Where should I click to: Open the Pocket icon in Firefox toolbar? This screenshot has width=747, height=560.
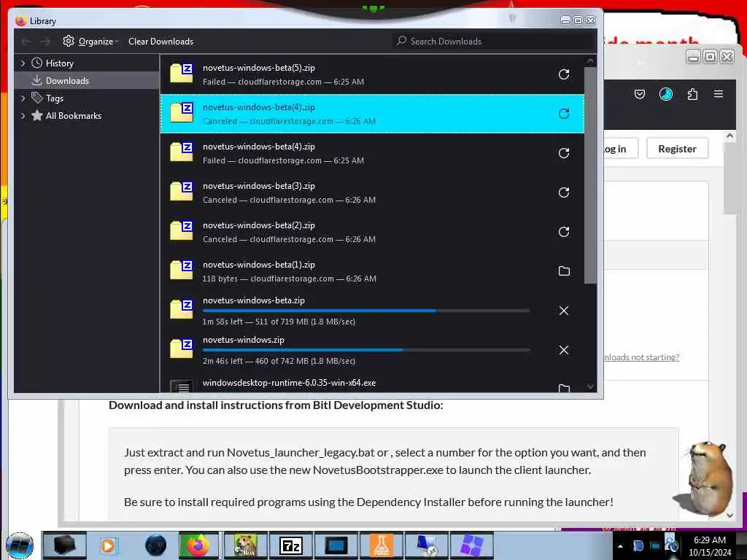(x=639, y=94)
